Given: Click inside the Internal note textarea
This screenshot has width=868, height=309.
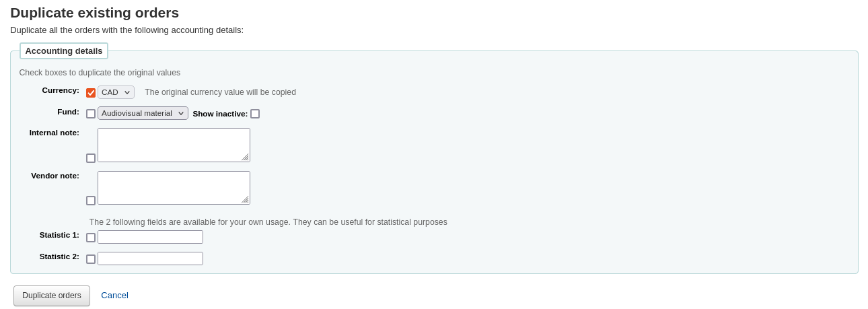Looking at the screenshot, I should tap(174, 145).
